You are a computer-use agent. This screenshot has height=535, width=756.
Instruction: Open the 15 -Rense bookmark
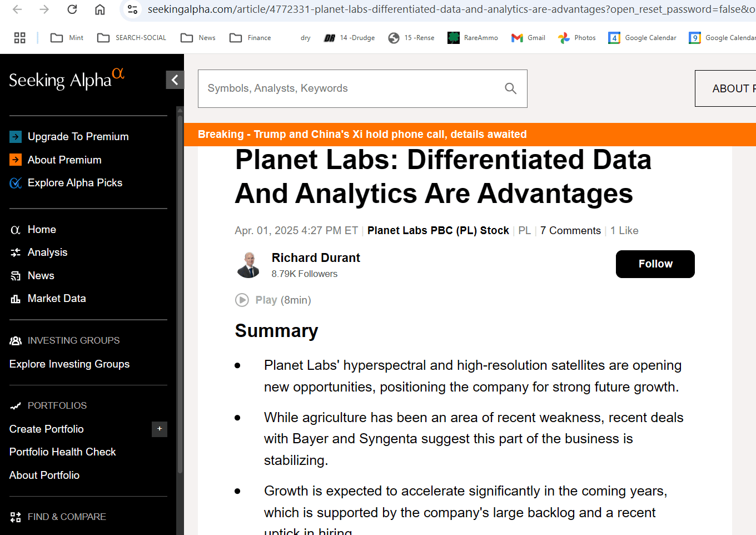point(411,38)
